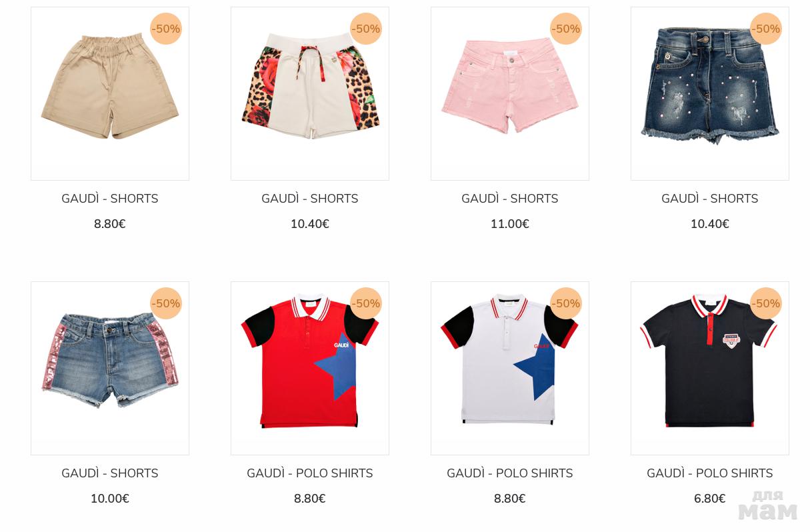Click -50% badge on black polo shirt
This screenshot has width=810, height=532.
[766, 303]
